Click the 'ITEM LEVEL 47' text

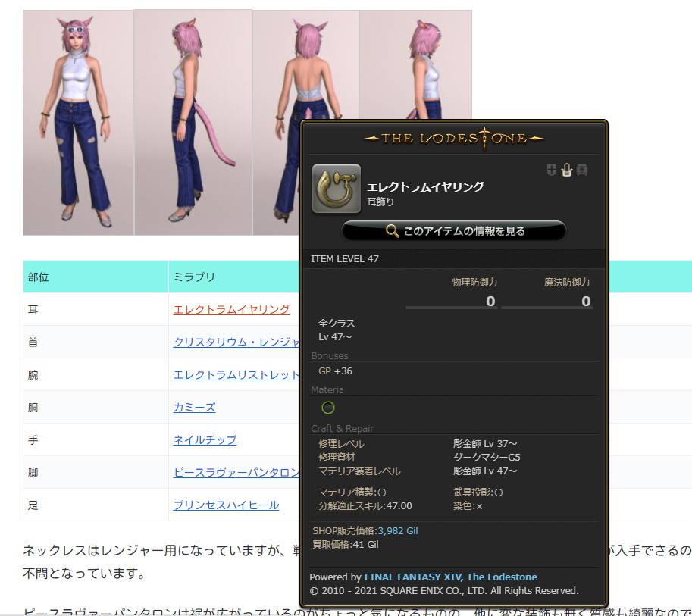(345, 259)
